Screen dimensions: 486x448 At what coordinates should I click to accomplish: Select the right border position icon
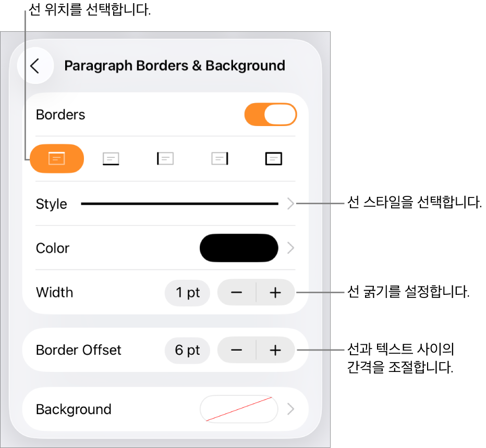click(x=220, y=158)
